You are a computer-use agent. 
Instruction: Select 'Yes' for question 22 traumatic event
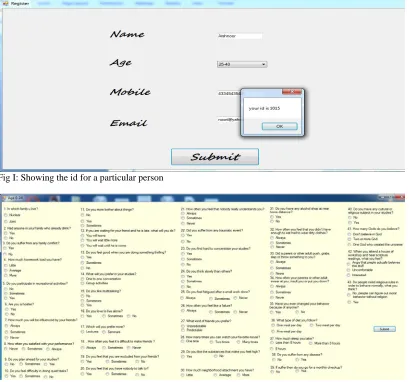[183, 235]
